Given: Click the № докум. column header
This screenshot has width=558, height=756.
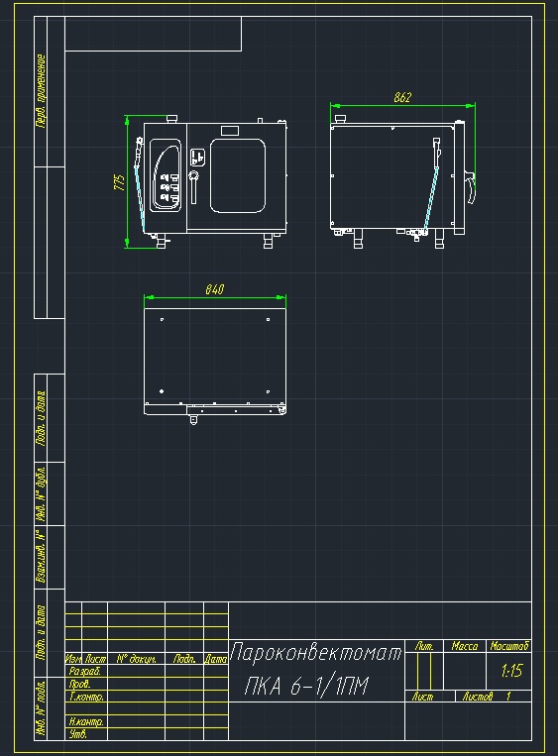Looking at the screenshot, I should (137, 659).
